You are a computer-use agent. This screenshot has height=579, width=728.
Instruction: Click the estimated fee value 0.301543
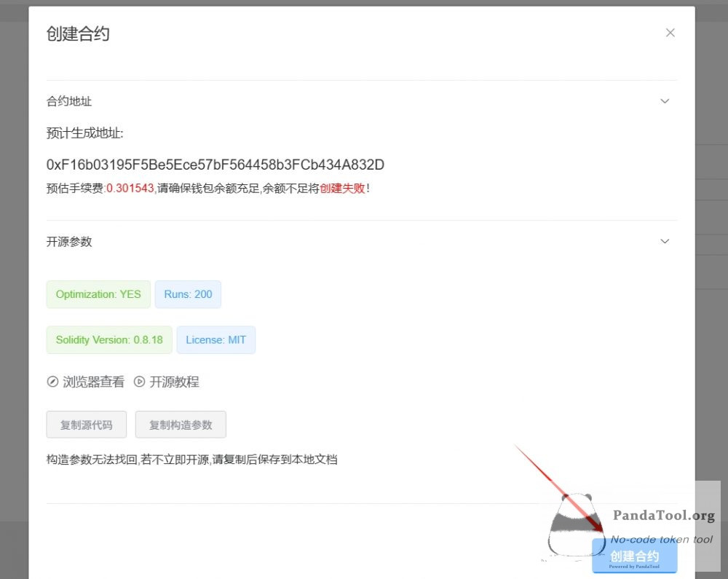130,188
